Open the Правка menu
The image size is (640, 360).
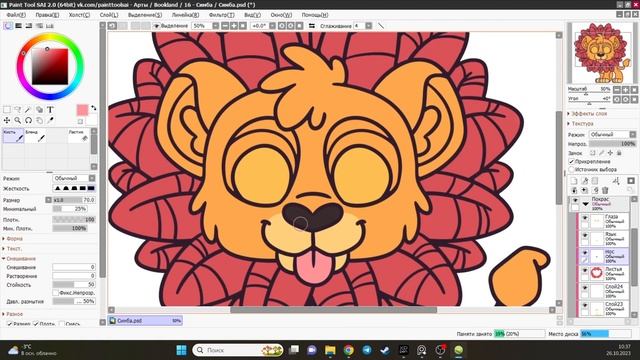coord(47,15)
